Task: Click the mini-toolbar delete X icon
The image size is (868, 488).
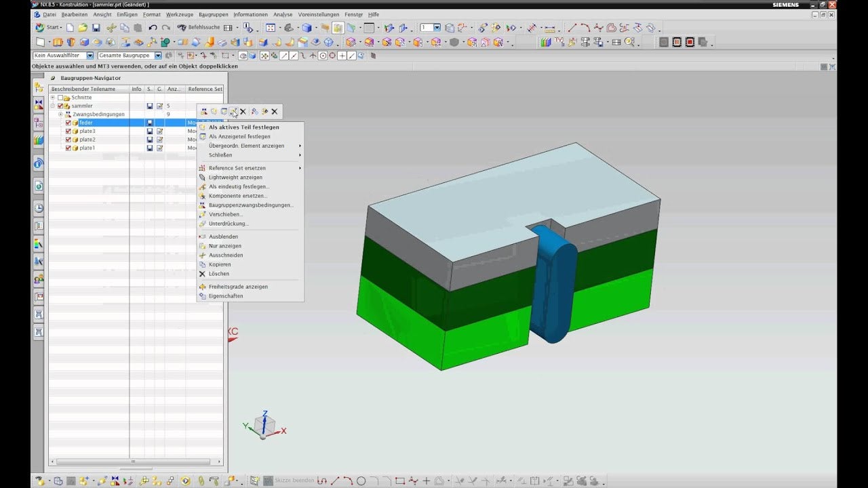Action: click(x=243, y=112)
